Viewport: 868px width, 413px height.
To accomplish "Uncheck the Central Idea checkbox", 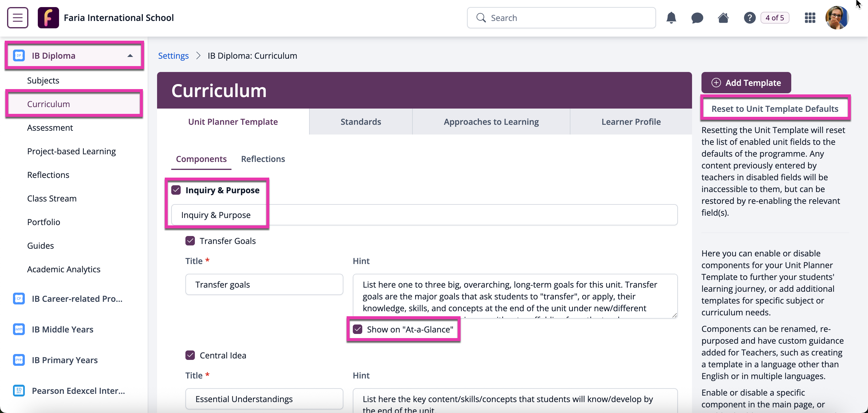I will pos(190,355).
